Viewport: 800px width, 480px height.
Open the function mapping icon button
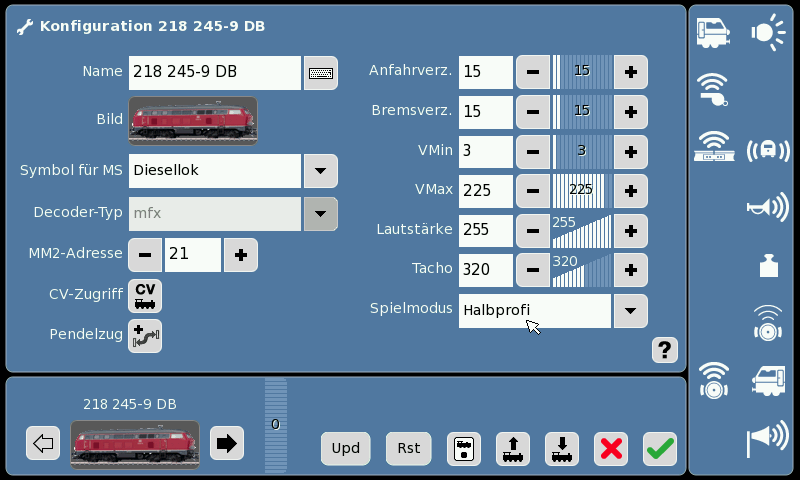pyautogui.click(x=464, y=449)
